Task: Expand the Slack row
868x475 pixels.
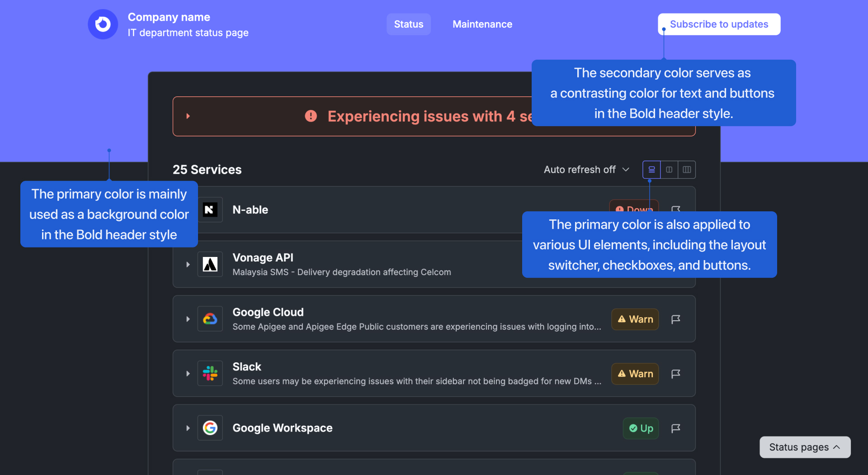Action: (188, 374)
